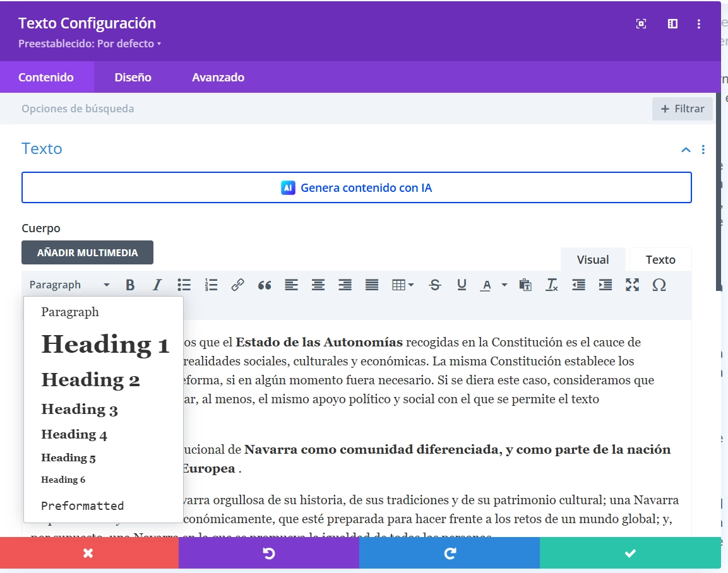Open the Preestablecido: Por defecto dropdown
This screenshot has height=573, width=728.
[90, 44]
